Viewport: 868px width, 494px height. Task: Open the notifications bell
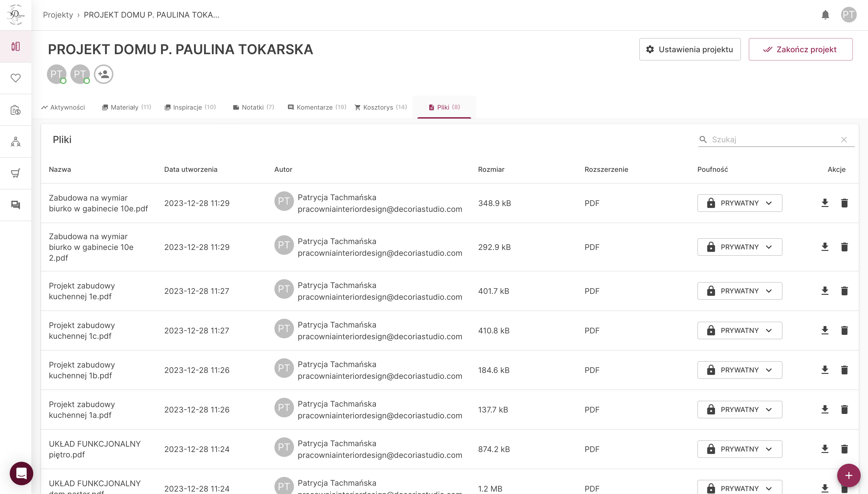point(825,15)
